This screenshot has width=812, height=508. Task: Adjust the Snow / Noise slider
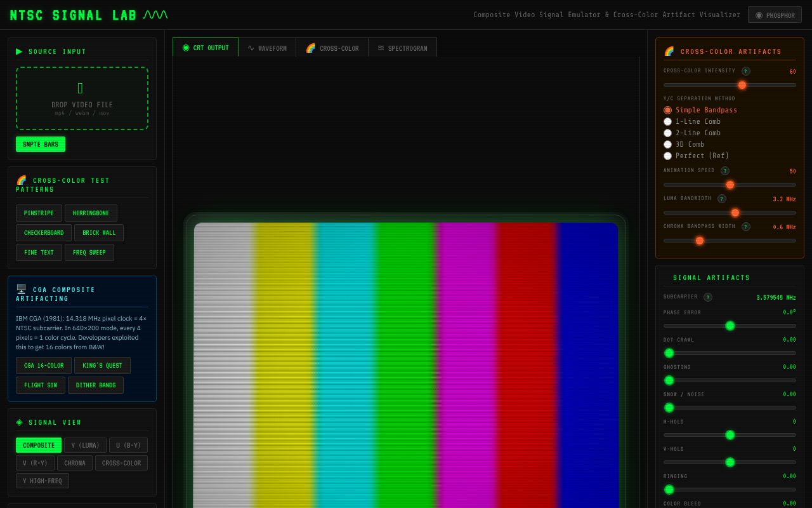pyautogui.click(x=730, y=408)
